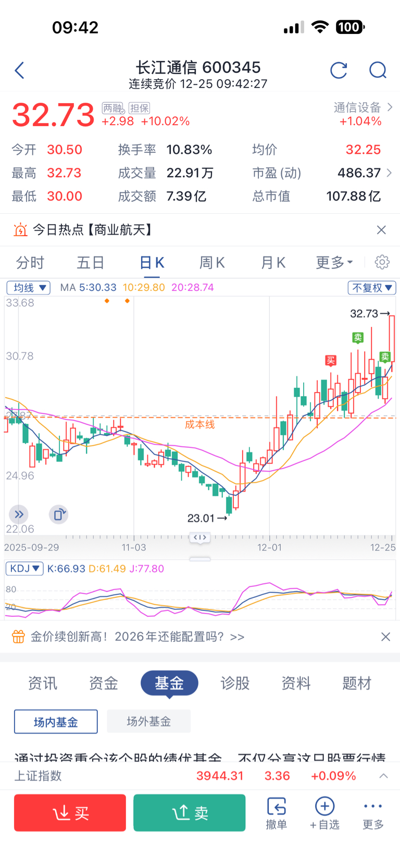Viewport: 400px width, 868px height.
Task: Open the 不复权 adjustment dropdown
Action: click(x=372, y=287)
